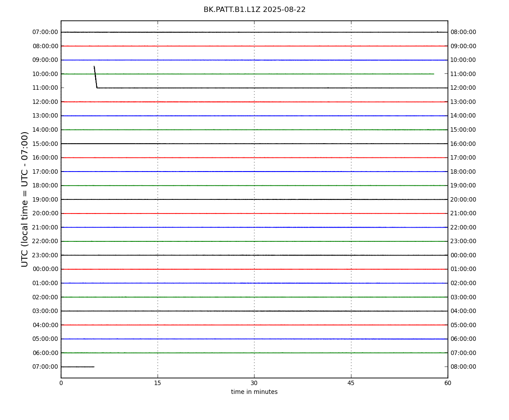Screen dimensions: 509x420
Task: Click the right-axis time label 21:00:00
Action: pyautogui.click(x=463, y=214)
